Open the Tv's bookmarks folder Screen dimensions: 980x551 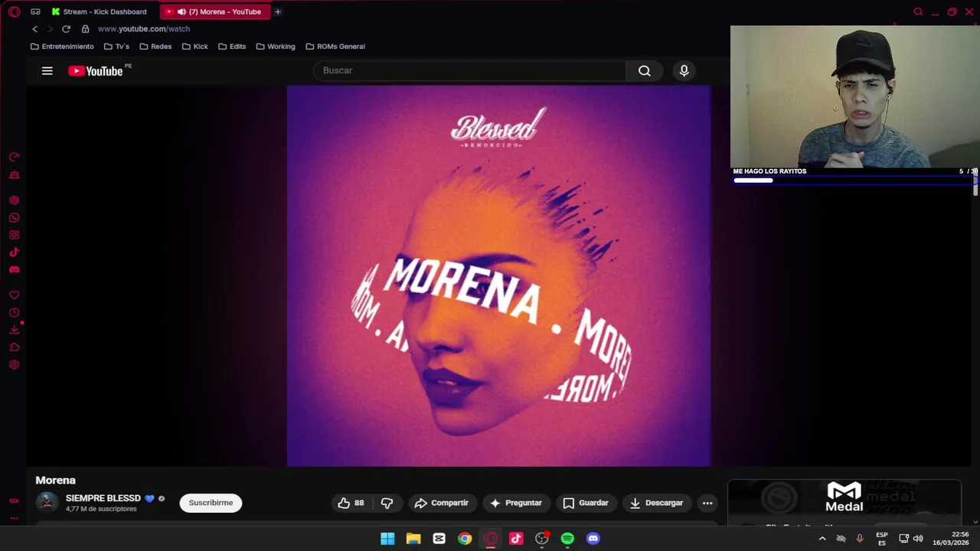click(x=116, y=47)
